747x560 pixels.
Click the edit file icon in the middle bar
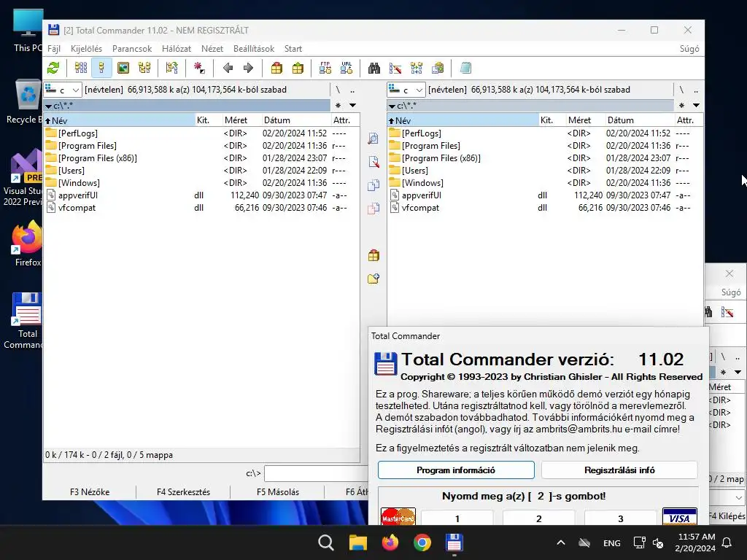pyautogui.click(x=373, y=162)
